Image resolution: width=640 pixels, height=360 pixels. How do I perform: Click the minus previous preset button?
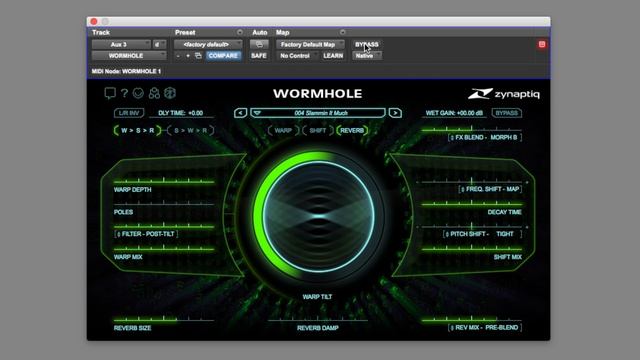pos(178,56)
